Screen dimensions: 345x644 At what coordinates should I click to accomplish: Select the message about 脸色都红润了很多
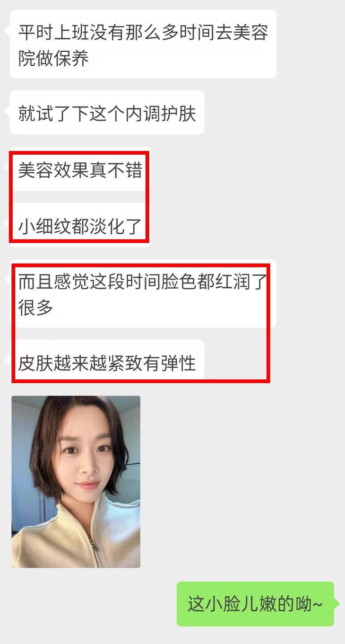tap(143, 293)
